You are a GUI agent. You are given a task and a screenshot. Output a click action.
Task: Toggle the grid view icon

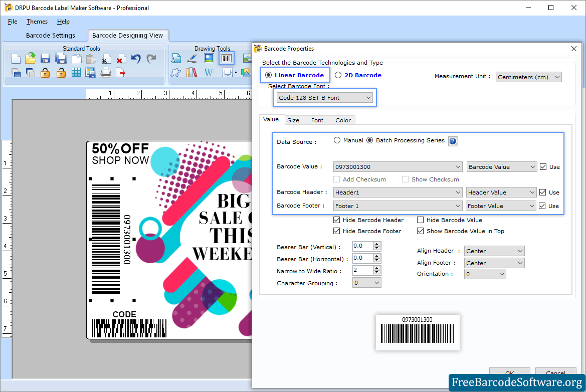coord(76,73)
